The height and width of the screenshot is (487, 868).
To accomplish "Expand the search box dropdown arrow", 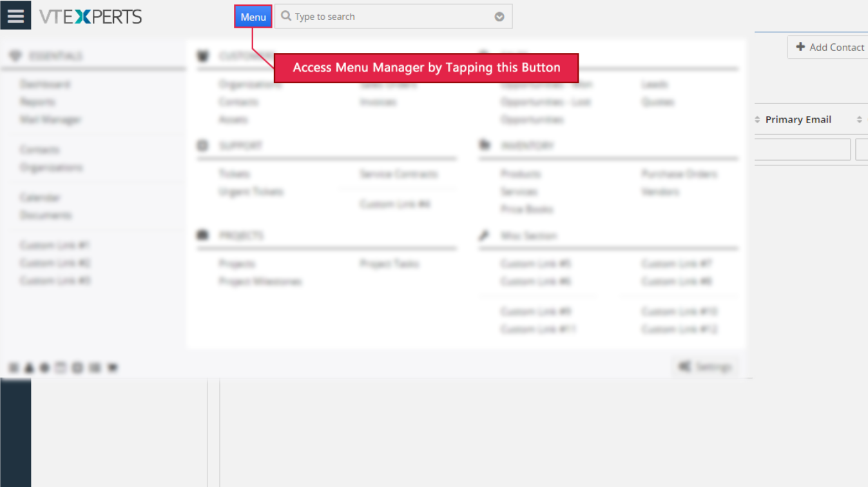I will [x=499, y=17].
